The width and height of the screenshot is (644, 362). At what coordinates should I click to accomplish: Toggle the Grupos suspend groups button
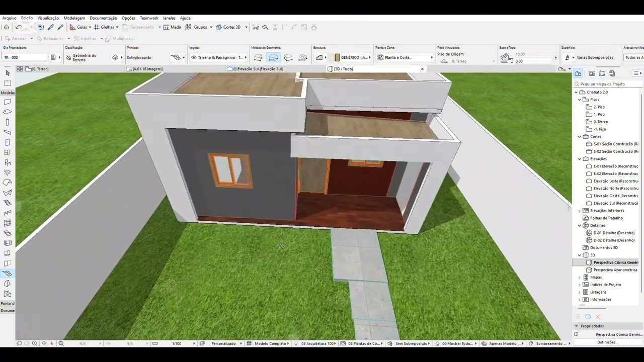[x=196, y=27]
